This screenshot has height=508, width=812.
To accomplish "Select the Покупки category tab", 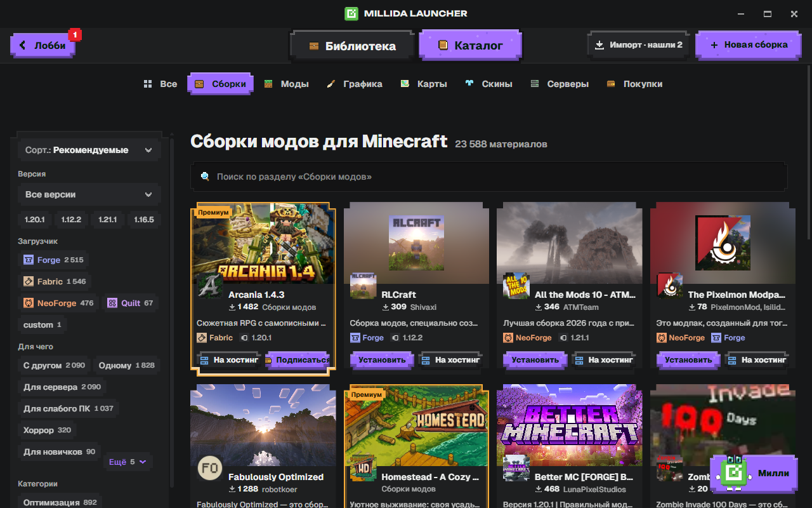I will pos(634,84).
